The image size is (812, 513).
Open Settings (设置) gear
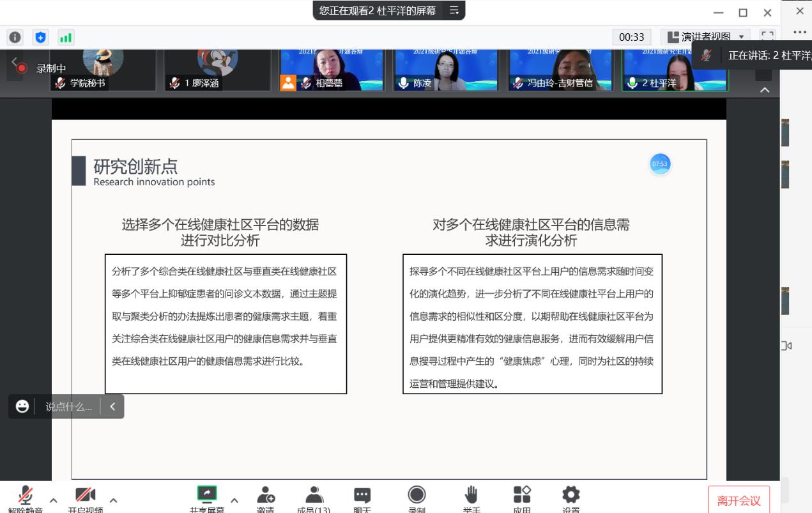tap(571, 497)
